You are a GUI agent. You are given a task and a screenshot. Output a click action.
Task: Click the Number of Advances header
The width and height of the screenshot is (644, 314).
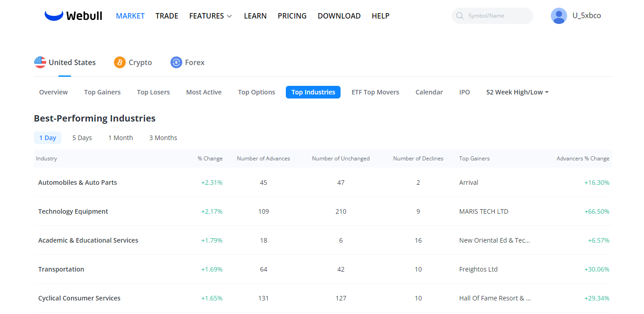point(264,159)
